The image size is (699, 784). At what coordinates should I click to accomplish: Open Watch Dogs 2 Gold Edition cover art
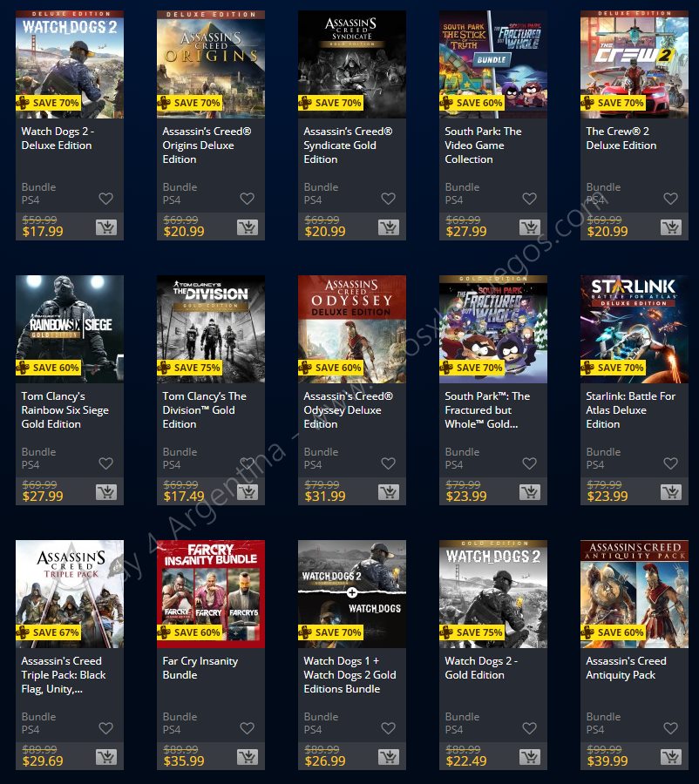click(x=492, y=594)
